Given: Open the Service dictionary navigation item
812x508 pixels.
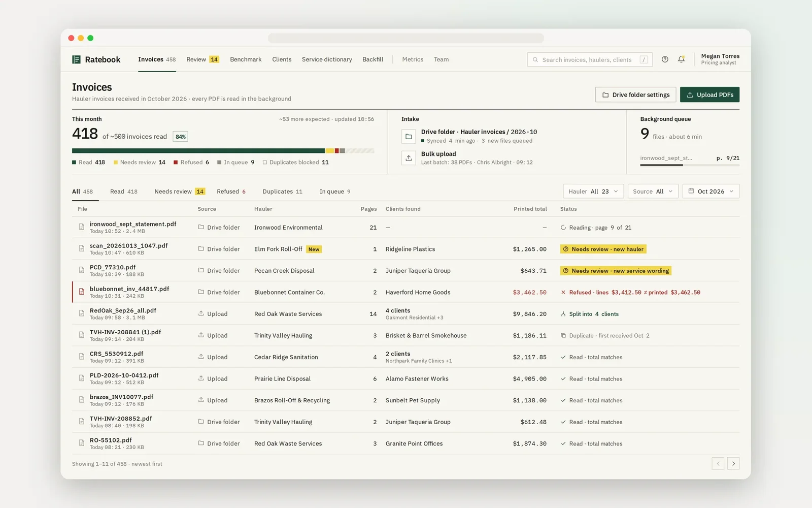Looking at the screenshot, I should click(x=327, y=59).
